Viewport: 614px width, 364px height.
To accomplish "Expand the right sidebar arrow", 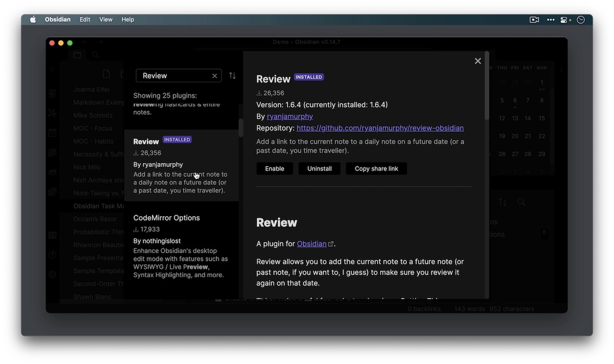I will pos(561,70).
